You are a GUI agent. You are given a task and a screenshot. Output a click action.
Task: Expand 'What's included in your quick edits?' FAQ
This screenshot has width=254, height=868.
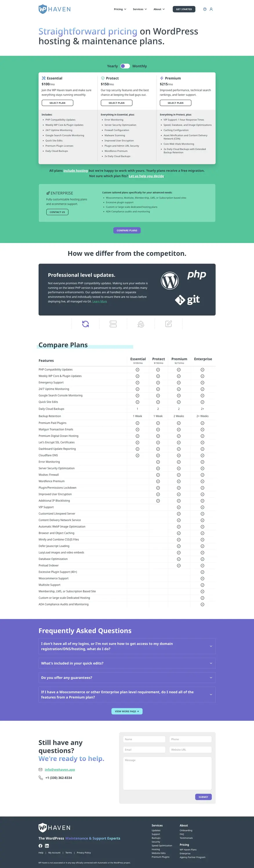pyautogui.click(x=127, y=663)
